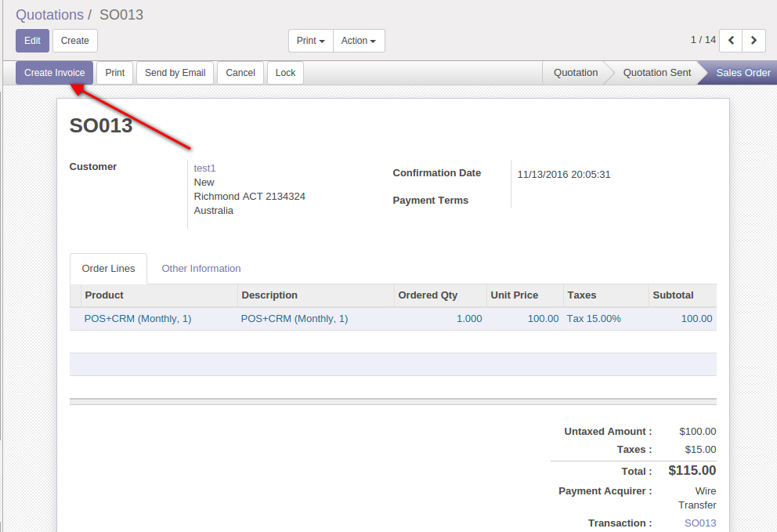Open transaction SO013 link
This screenshot has width=777, height=532.
[x=699, y=523]
